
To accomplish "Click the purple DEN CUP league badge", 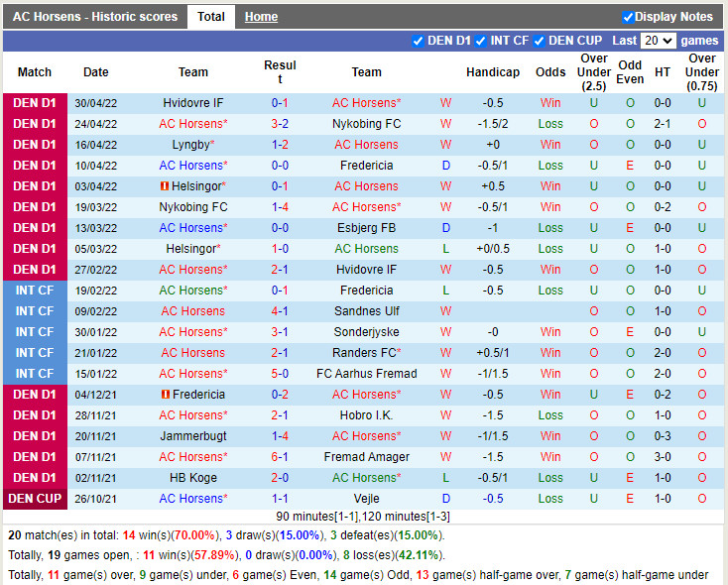I will pos(35,499).
